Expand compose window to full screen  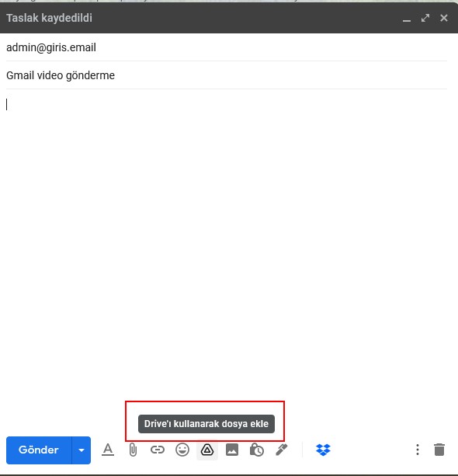(x=425, y=18)
